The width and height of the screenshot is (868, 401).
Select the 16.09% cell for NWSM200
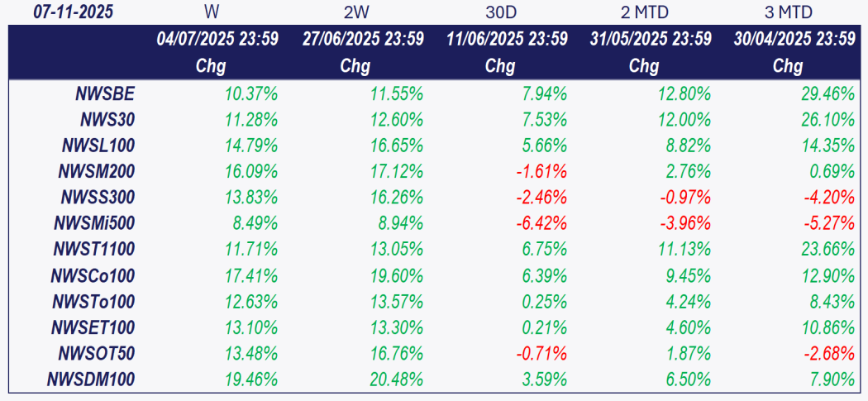coord(251,171)
